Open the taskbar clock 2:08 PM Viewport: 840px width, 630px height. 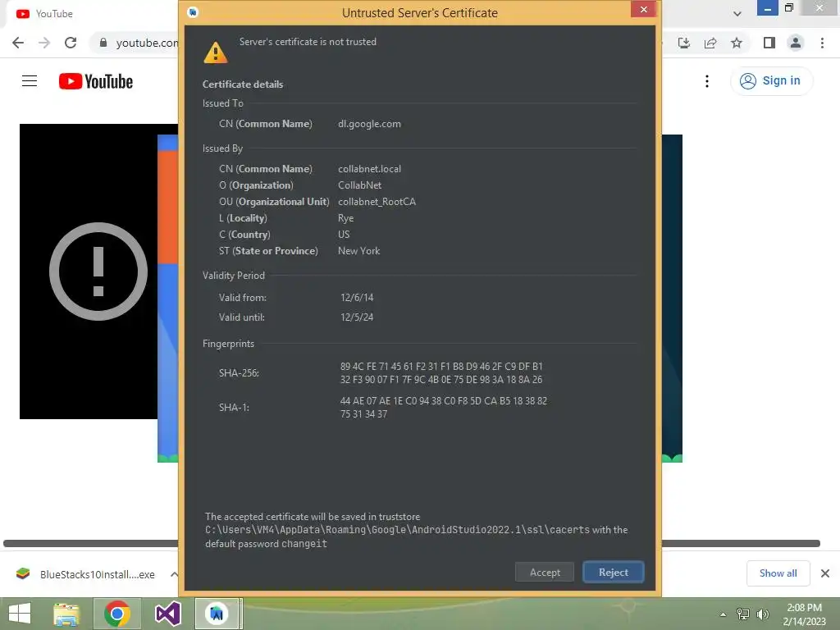click(804, 614)
